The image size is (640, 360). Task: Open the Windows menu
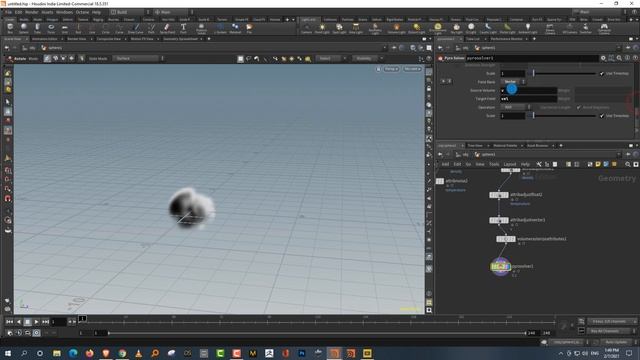click(64, 12)
